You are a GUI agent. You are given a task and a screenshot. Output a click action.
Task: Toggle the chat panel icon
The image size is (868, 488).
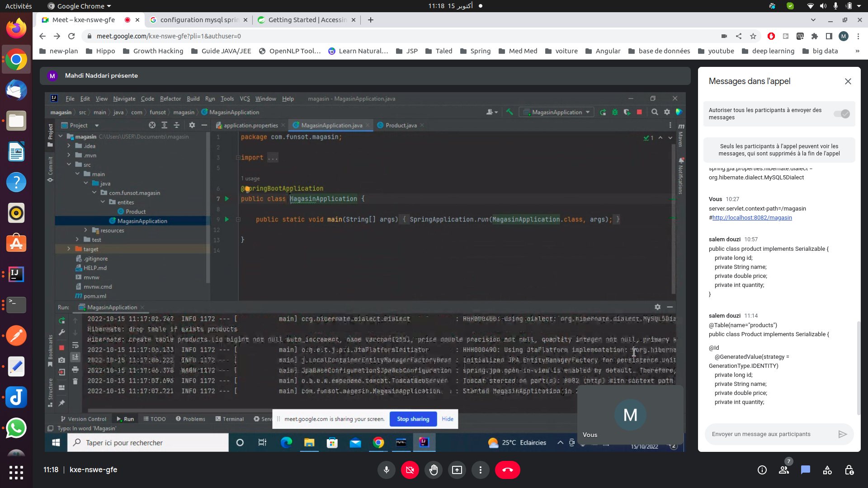[806, 470]
